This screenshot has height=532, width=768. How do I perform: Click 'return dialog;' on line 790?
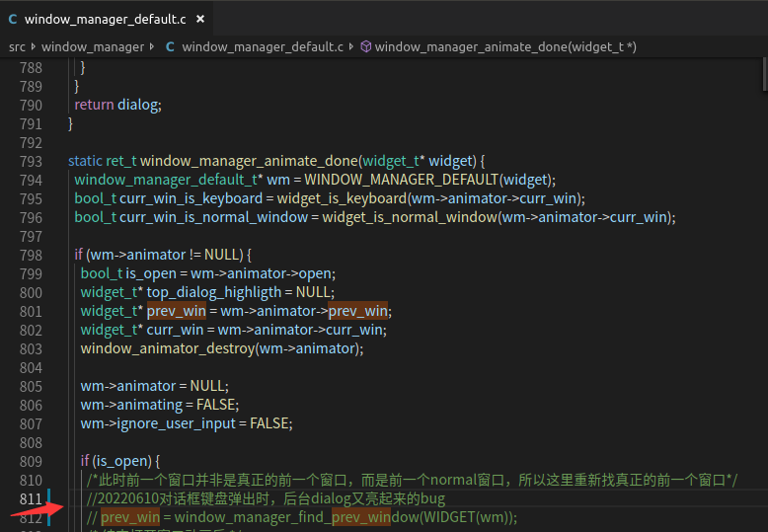pyautogui.click(x=117, y=105)
